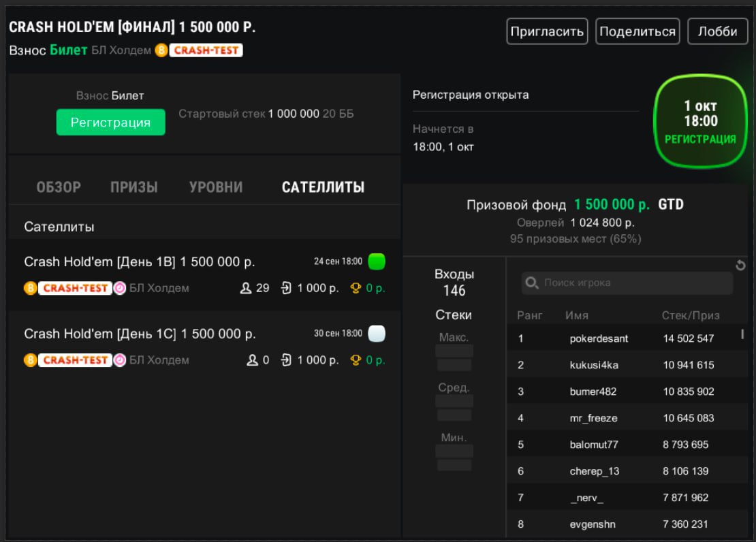Image resolution: width=756 pixels, height=542 pixels.
Task: Click the CRASH-TEST badge in the header
Action: (x=206, y=50)
